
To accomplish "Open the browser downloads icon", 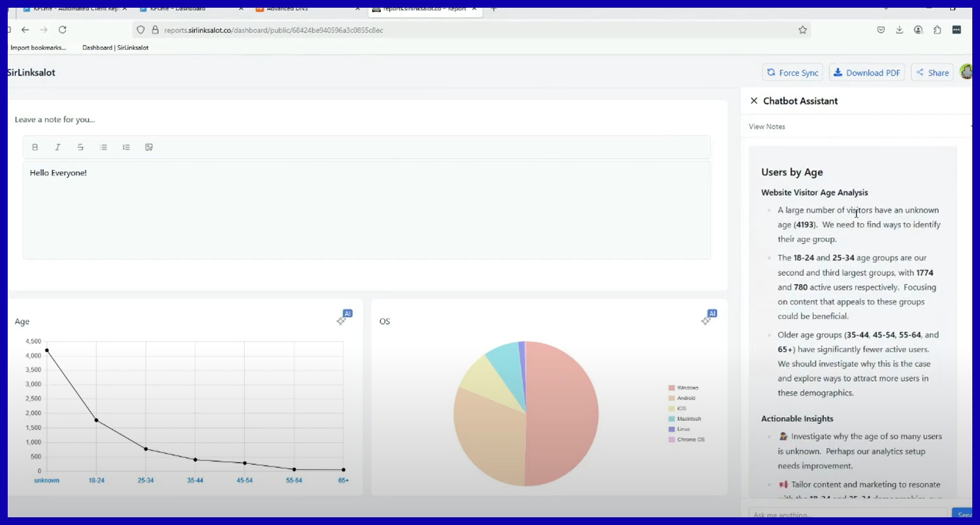I will (x=900, y=30).
